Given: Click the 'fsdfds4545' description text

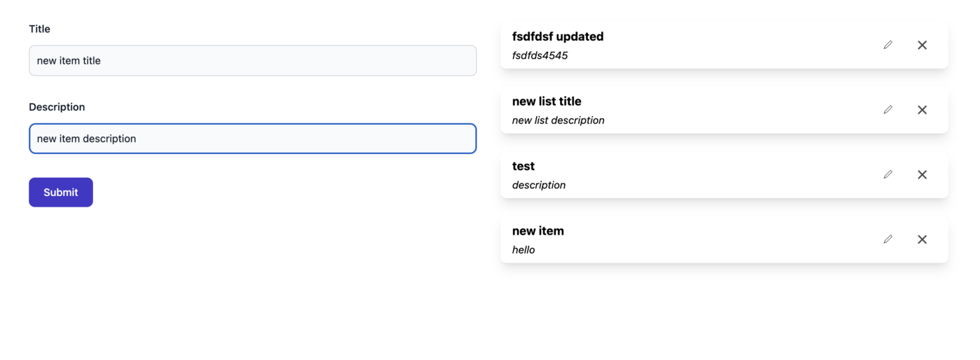Looking at the screenshot, I should (x=540, y=55).
